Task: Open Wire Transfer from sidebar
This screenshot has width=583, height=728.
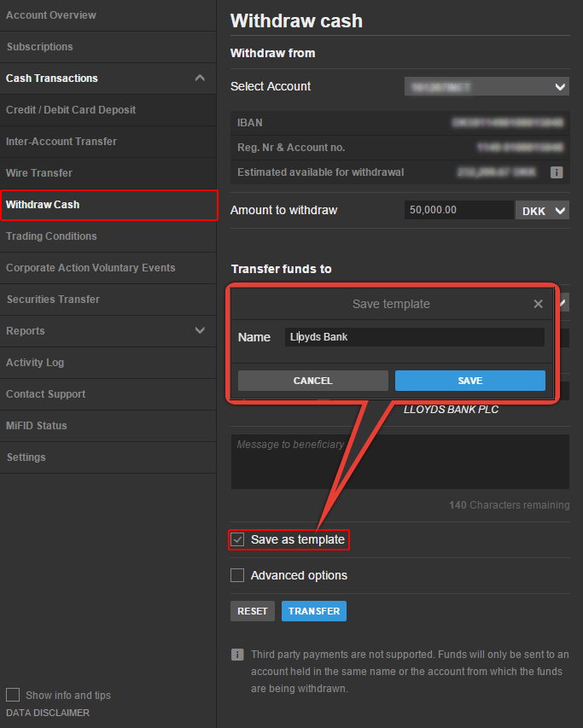Action: click(39, 173)
